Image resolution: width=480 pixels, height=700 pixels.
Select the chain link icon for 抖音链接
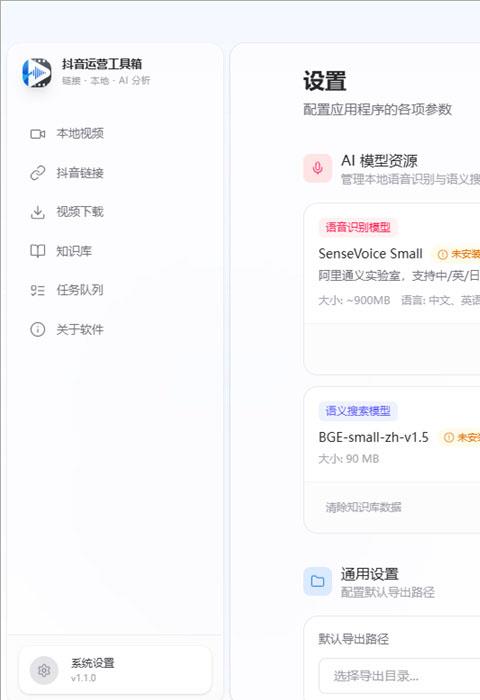tap(38, 173)
